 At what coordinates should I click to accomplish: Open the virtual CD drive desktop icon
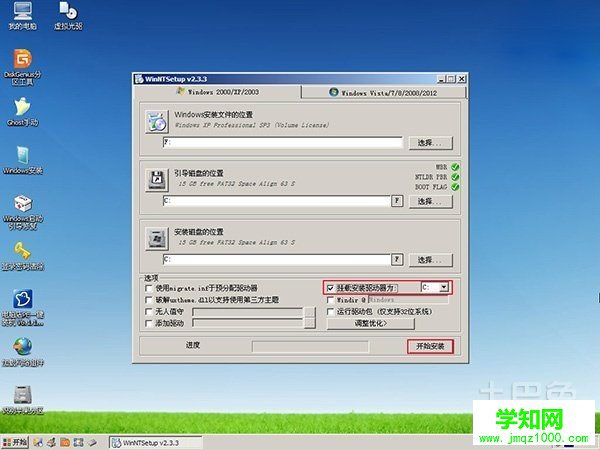68,15
